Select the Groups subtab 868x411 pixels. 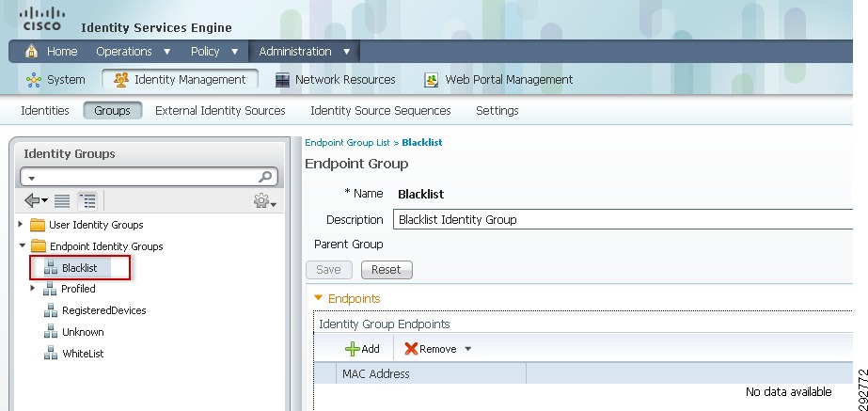(x=112, y=111)
